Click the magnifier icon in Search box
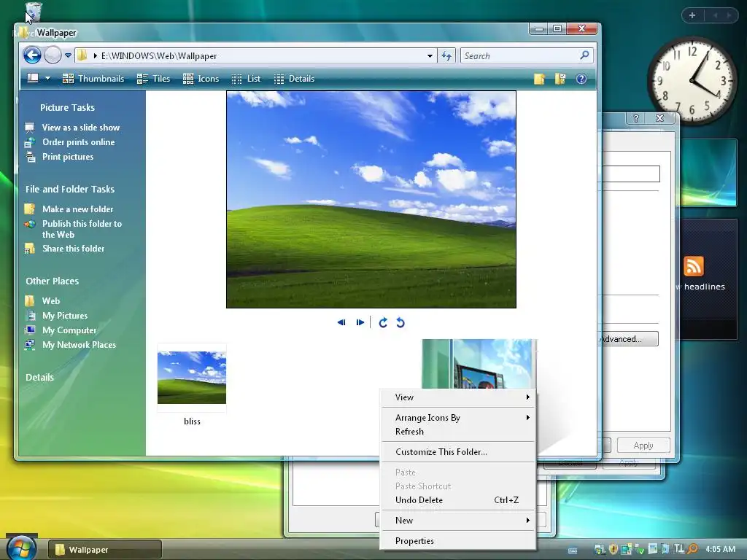 pyautogui.click(x=584, y=55)
